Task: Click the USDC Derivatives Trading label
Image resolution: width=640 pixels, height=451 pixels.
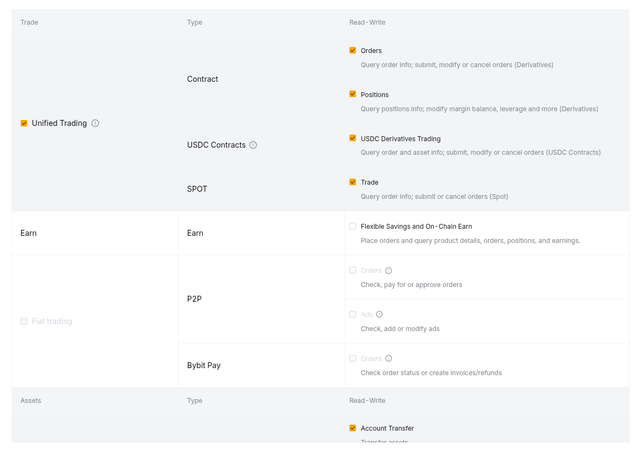Action: pyautogui.click(x=400, y=139)
